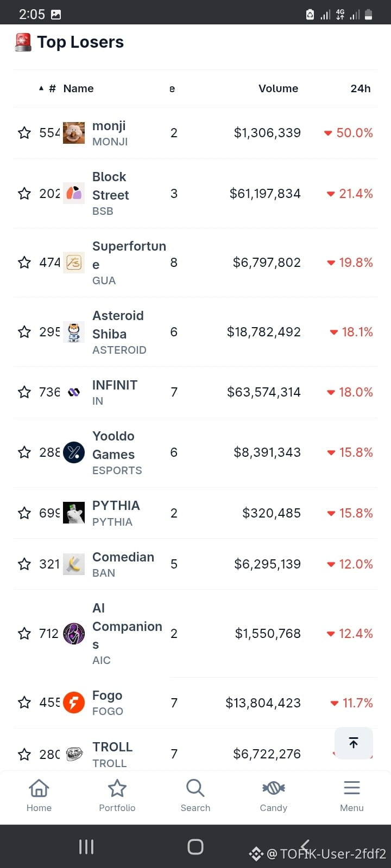Tap the Search magnifier icon

(195, 788)
